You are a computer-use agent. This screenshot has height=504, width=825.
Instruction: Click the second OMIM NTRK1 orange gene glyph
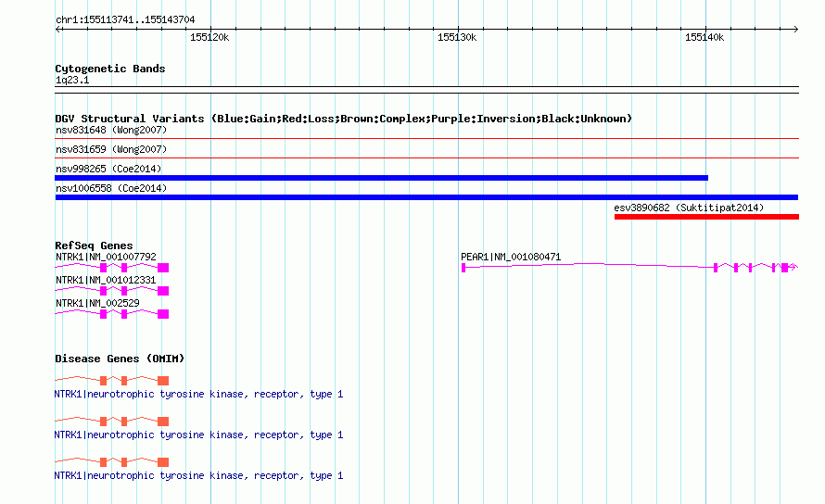pyautogui.click(x=111, y=422)
